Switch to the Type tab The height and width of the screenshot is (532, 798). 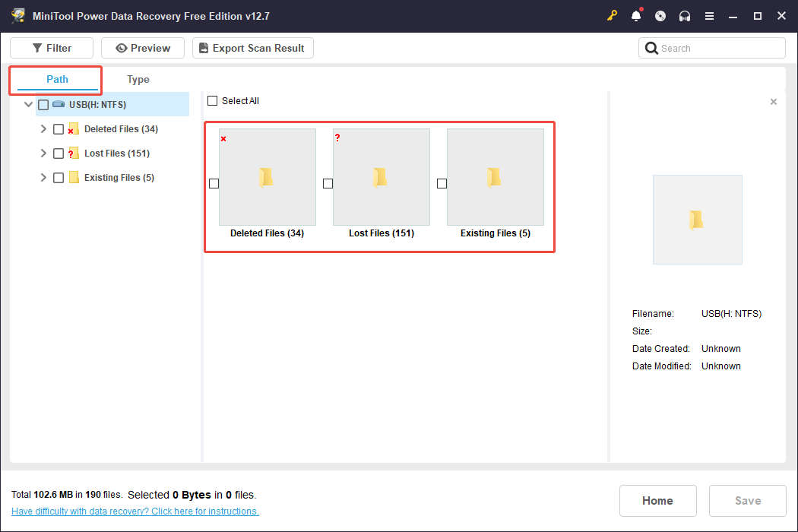pyautogui.click(x=138, y=79)
